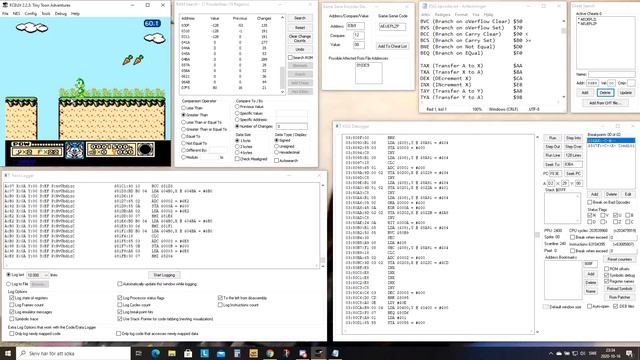Viewport: 640px width, 360px height.
Task: Click Undo button in RAM Search
Action: point(300,49)
